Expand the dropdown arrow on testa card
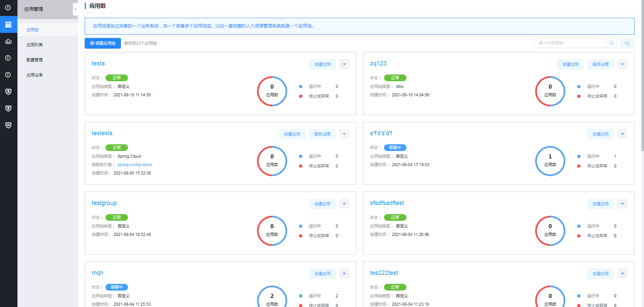This screenshot has width=644, height=307. tap(344, 64)
